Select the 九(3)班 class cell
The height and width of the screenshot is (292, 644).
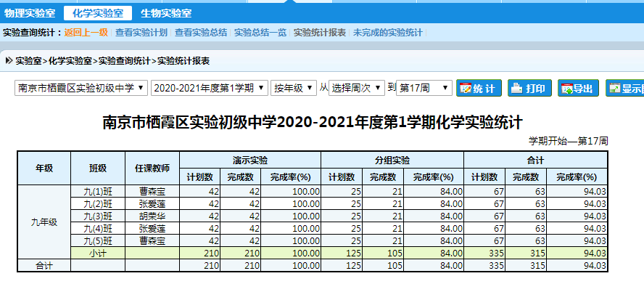click(98, 216)
